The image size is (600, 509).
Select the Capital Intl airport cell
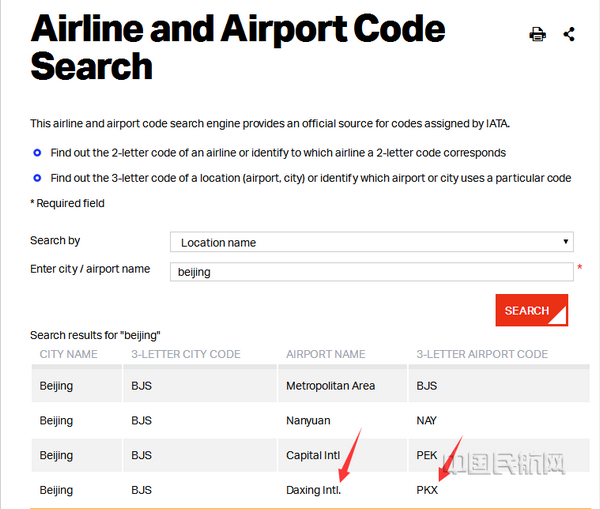click(313, 455)
